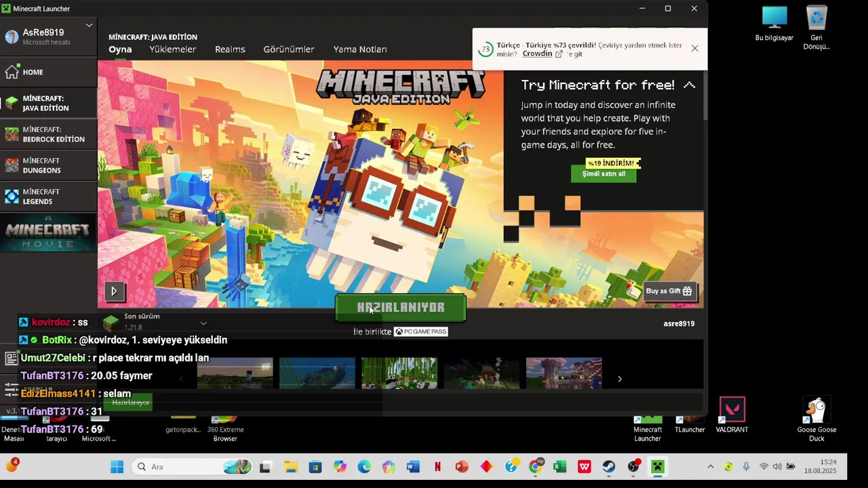This screenshot has height=488, width=868.
Task: Switch to the Yama Notları tab
Action: pos(360,49)
